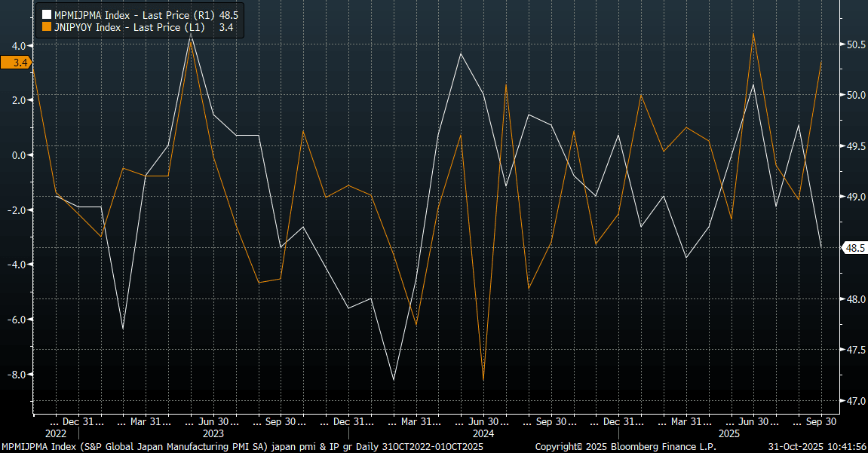Click the Bloomberg Finance L.P. copyright text
868x453 pixels.
(624, 447)
